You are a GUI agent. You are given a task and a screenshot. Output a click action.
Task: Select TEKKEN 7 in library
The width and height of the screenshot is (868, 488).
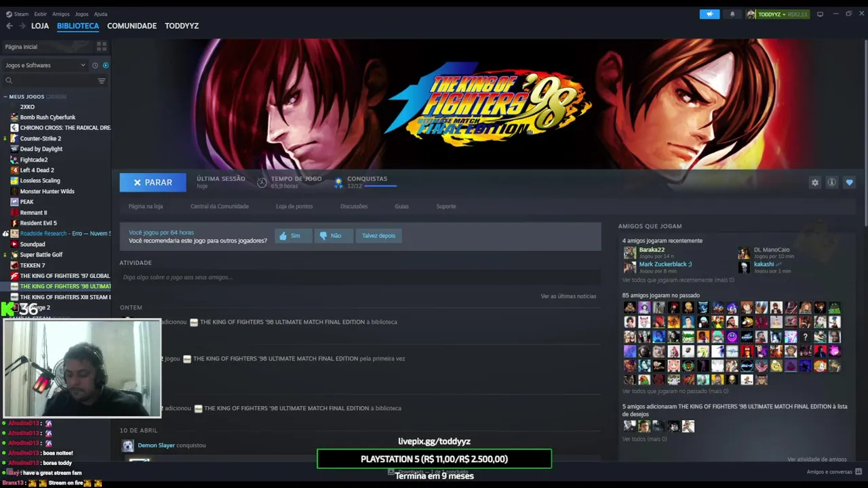32,265
